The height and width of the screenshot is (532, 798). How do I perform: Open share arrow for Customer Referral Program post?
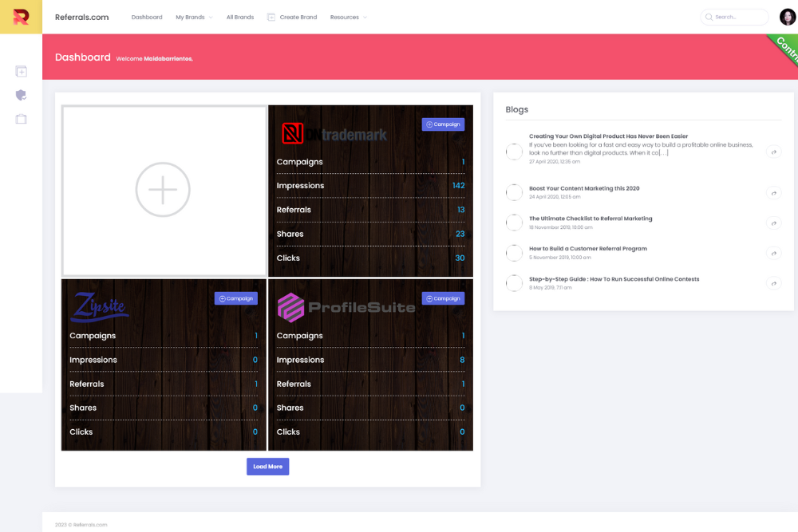[x=772, y=253]
